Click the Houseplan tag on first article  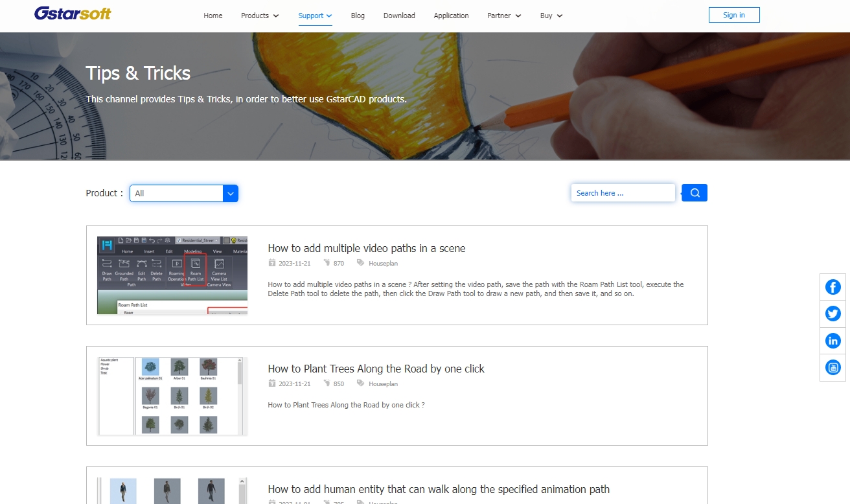(x=383, y=264)
